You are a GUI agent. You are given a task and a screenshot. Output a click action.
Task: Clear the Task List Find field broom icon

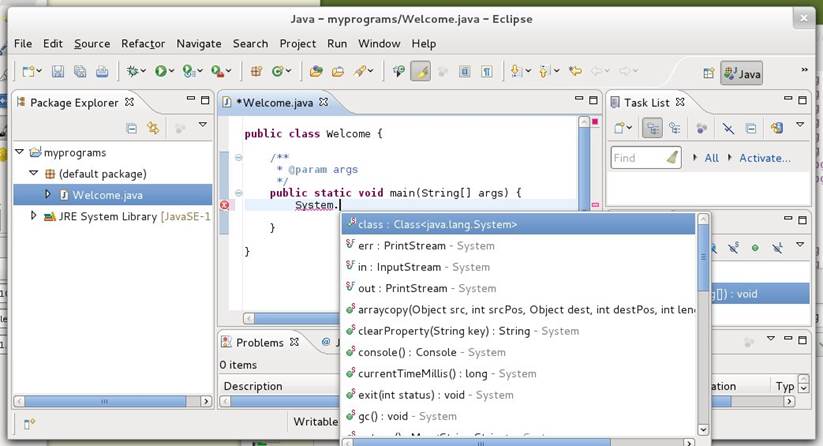pyautogui.click(x=672, y=157)
